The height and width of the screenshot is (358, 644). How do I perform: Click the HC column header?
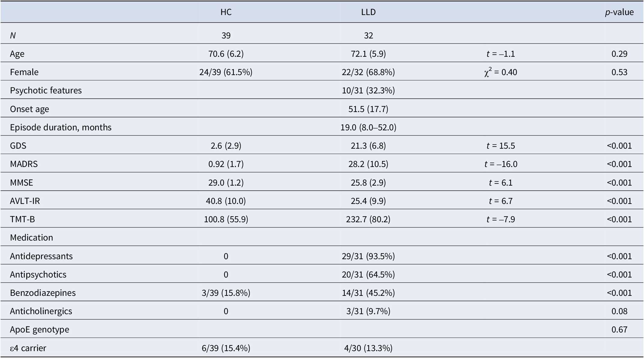226,12
